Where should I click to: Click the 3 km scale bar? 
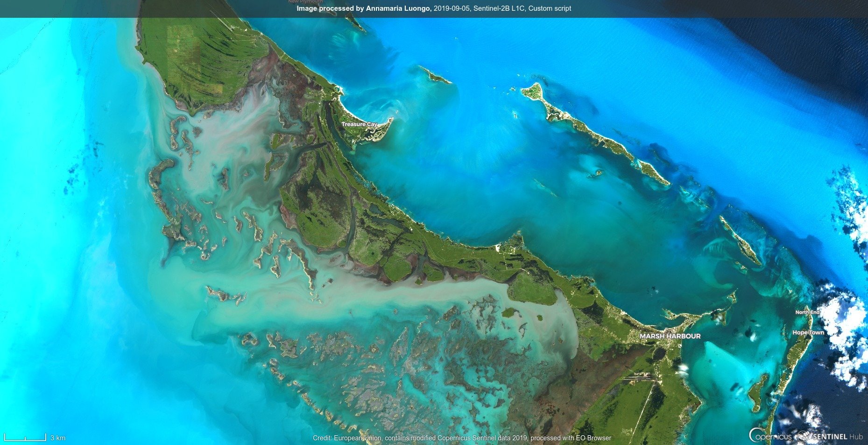point(35,438)
